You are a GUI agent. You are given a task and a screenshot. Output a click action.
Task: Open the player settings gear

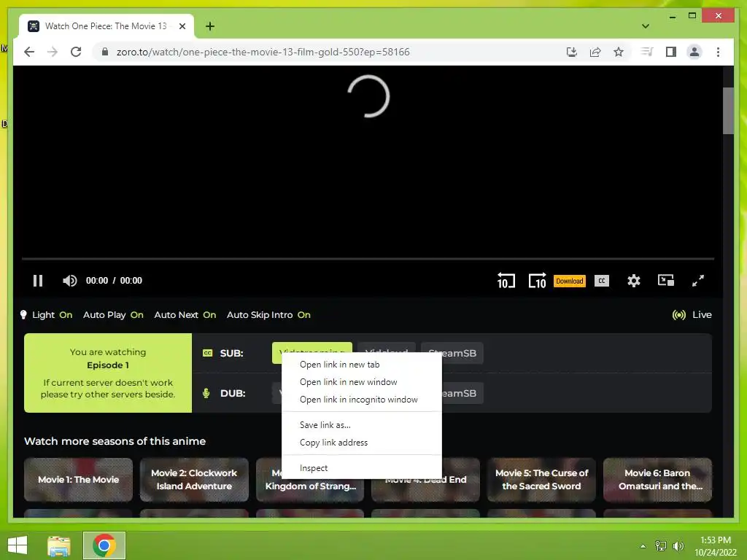click(634, 281)
